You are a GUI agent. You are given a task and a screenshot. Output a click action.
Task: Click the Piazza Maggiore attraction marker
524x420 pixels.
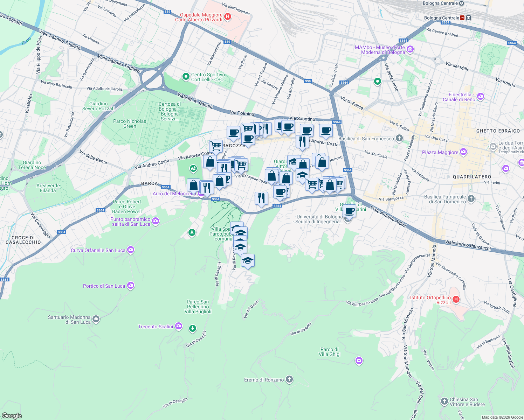pyautogui.click(x=464, y=152)
